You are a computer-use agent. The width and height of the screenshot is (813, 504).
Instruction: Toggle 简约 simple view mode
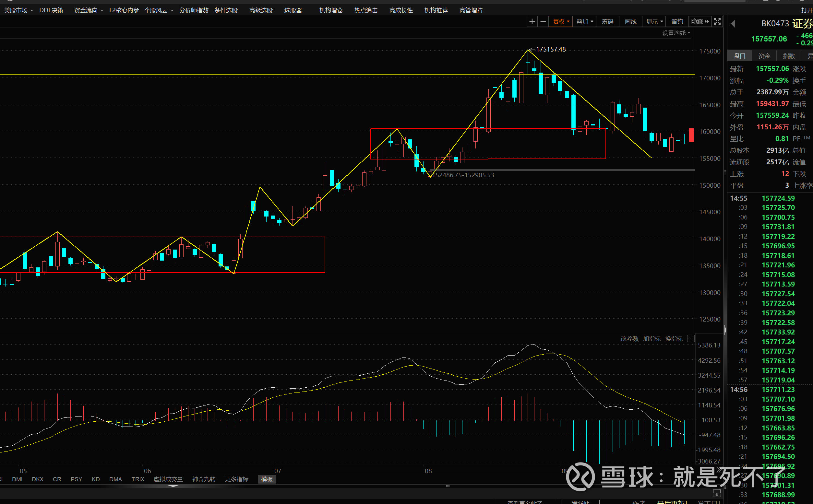(x=677, y=22)
